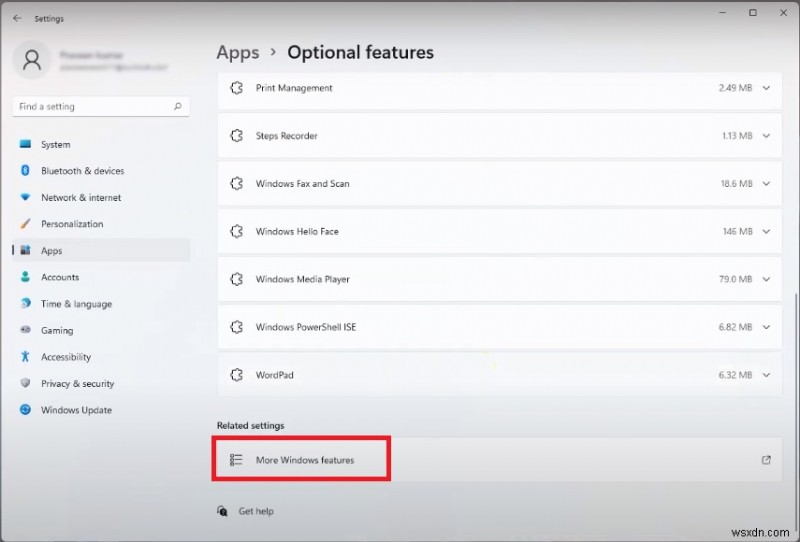This screenshot has width=800, height=542.
Task: Click the Bluetooth & devices icon
Action: [x=25, y=171]
